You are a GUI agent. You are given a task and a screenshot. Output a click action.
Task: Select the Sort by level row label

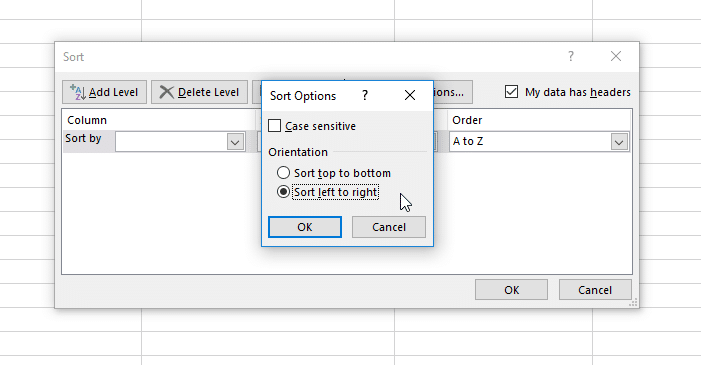point(83,139)
